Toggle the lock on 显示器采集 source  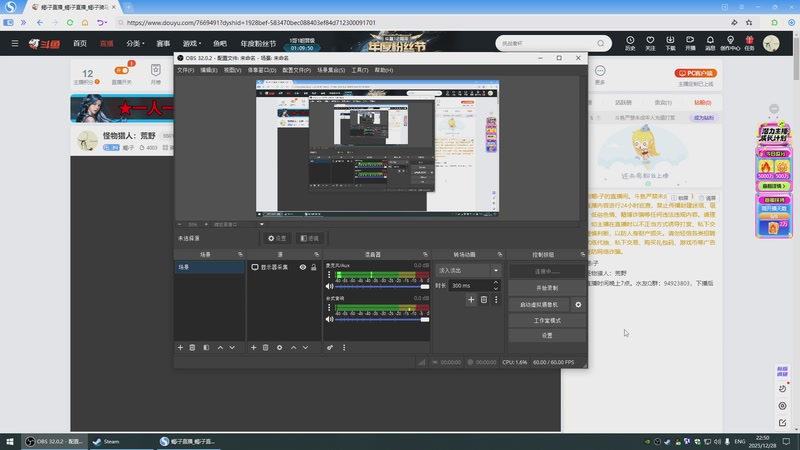314,267
